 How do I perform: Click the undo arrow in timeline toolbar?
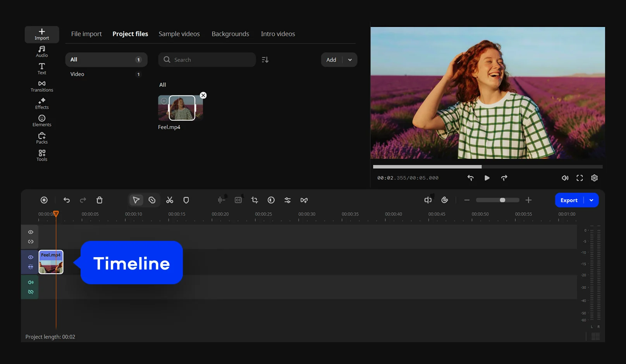coord(67,200)
